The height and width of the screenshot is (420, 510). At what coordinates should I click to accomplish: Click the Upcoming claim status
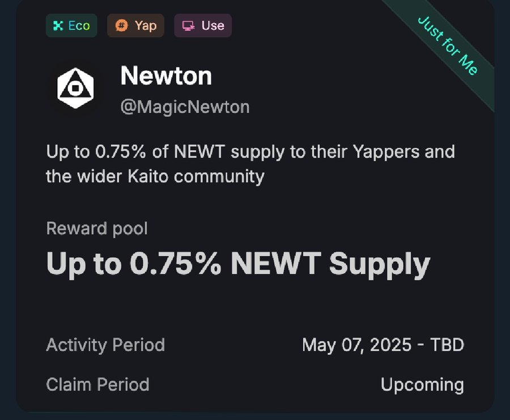tap(422, 385)
